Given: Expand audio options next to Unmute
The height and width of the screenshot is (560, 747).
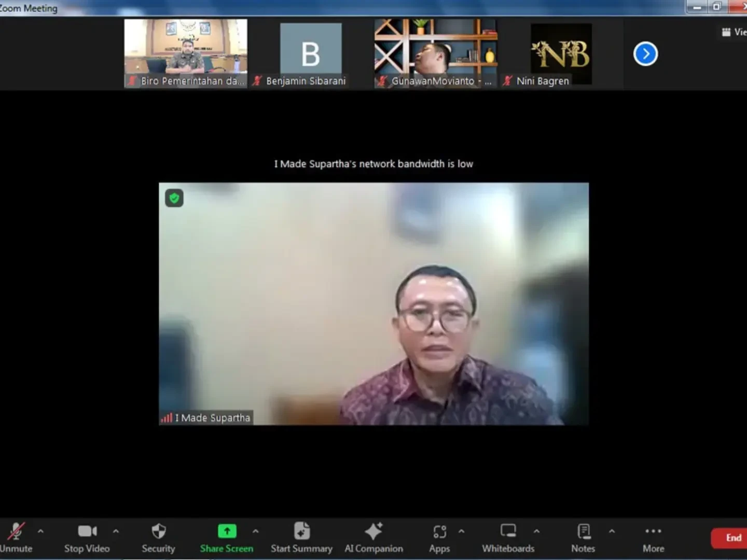Looking at the screenshot, I should click(40, 531).
